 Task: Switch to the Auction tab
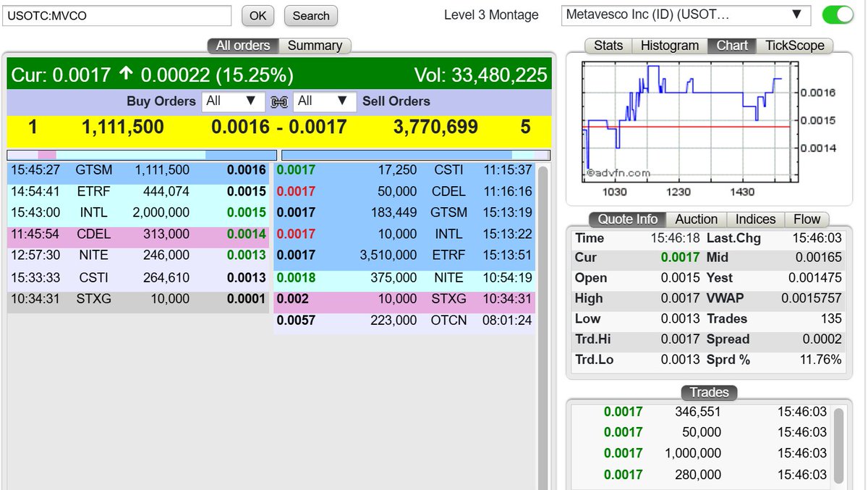[x=696, y=219]
